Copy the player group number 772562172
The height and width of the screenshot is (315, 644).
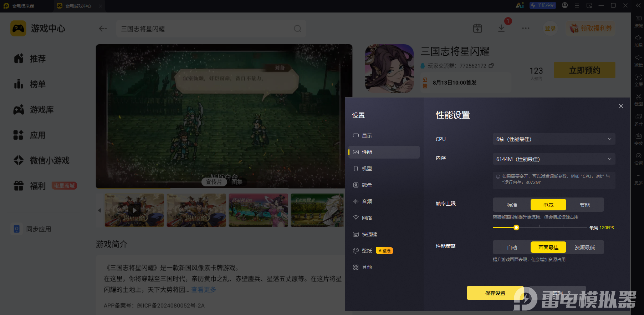[491, 66]
